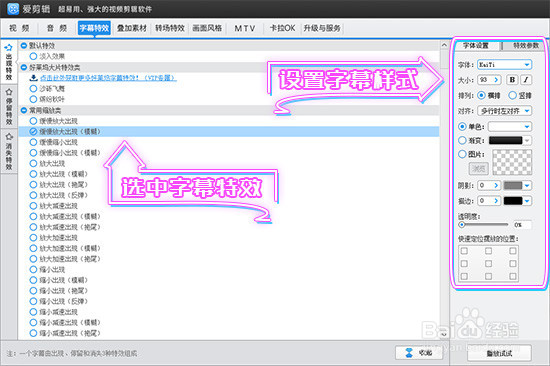Collapse the 常用缩放类 category
This screenshot has height=366, width=550.
pyautogui.click(x=24, y=110)
